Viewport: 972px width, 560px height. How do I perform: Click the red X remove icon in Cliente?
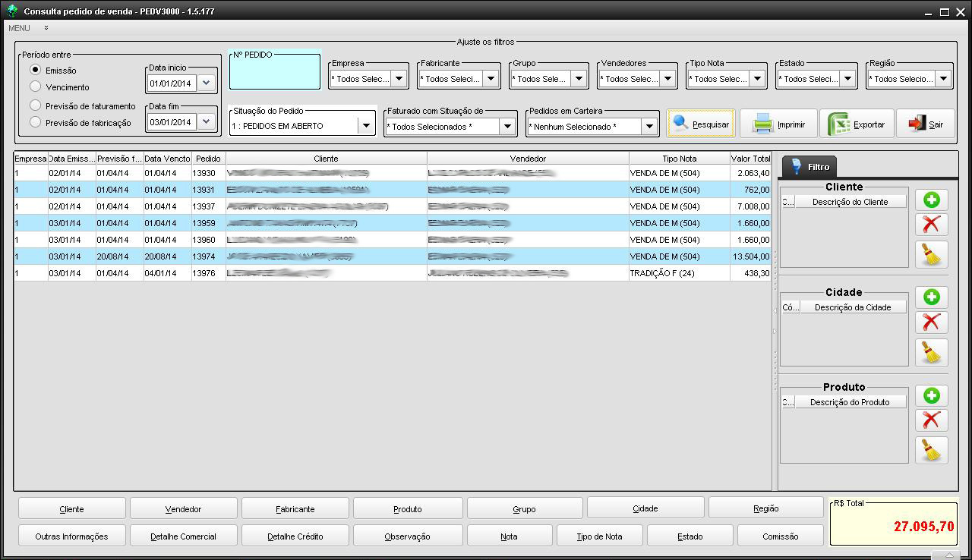931,224
